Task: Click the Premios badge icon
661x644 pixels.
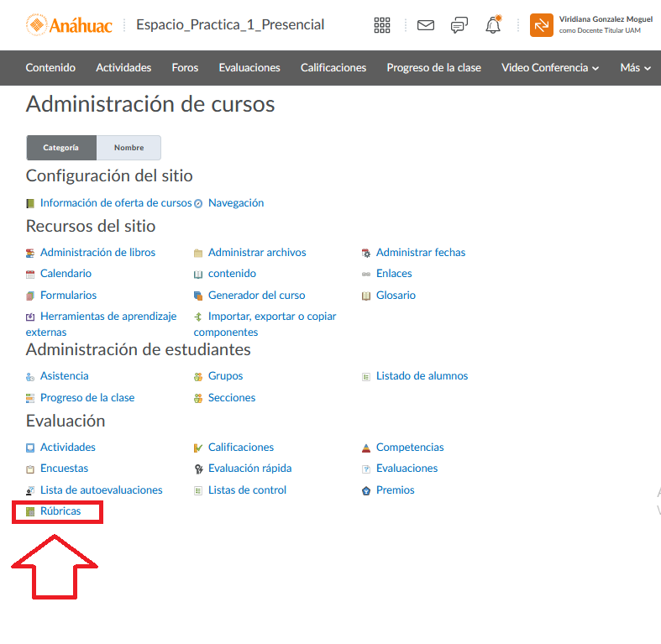Action: [x=366, y=490]
